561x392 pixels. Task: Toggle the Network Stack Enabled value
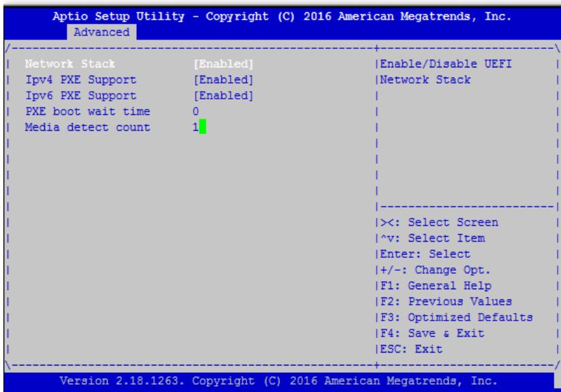click(x=223, y=64)
